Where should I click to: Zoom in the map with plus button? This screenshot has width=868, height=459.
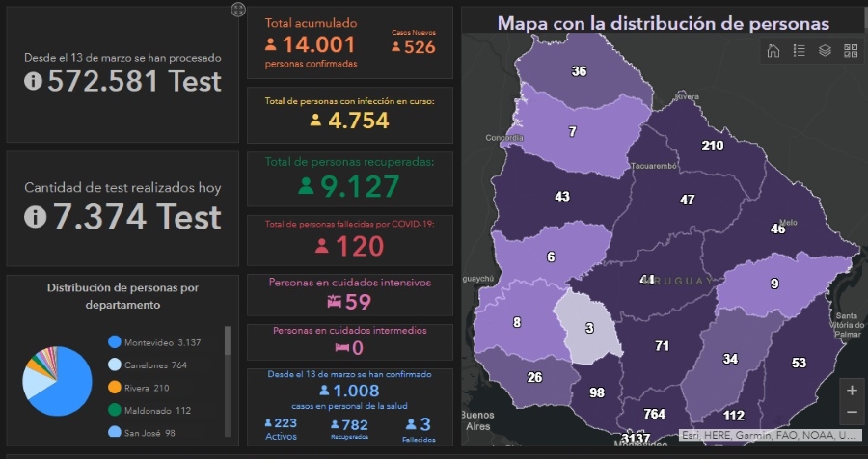tap(851, 391)
